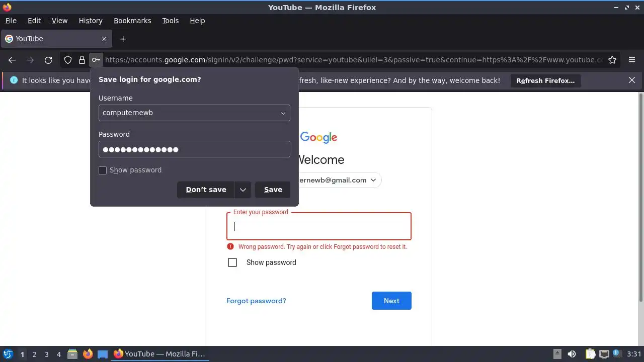Open the Bookmarks menu
Viewport: 644px width, 362px height.
click(x=132, y=21)
